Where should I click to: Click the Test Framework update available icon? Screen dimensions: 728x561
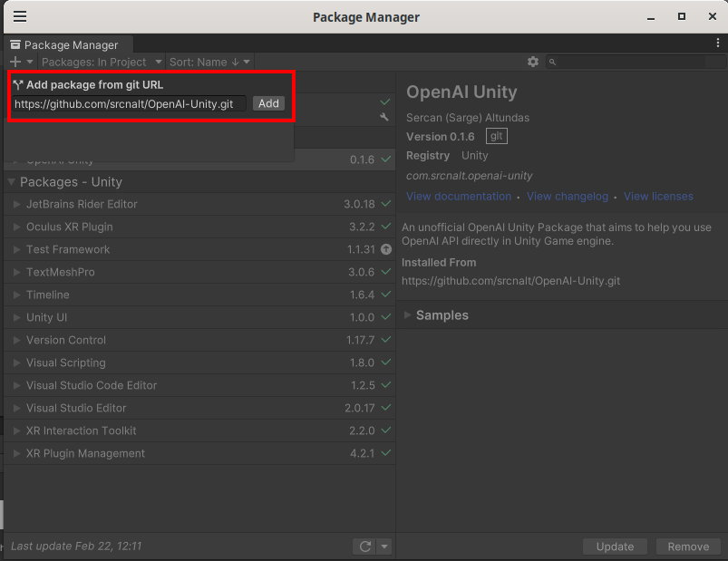[x=386, y=249]
